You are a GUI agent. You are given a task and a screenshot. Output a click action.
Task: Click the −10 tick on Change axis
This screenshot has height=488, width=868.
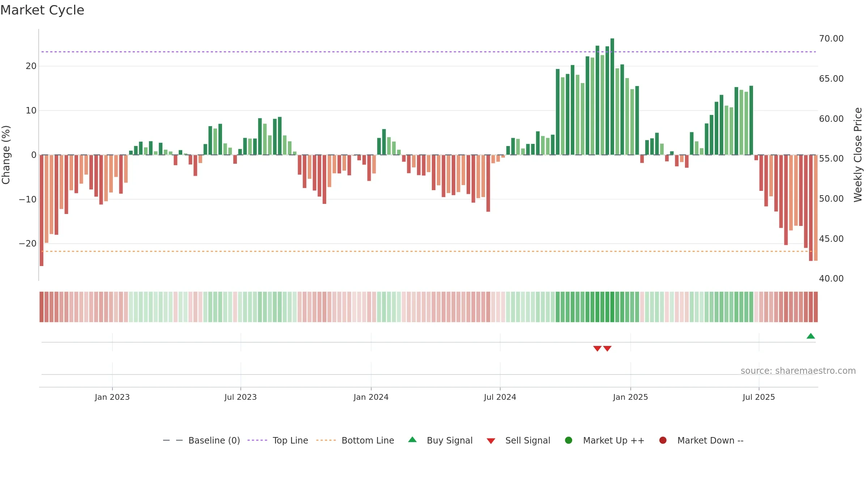[x=28, y=199]
